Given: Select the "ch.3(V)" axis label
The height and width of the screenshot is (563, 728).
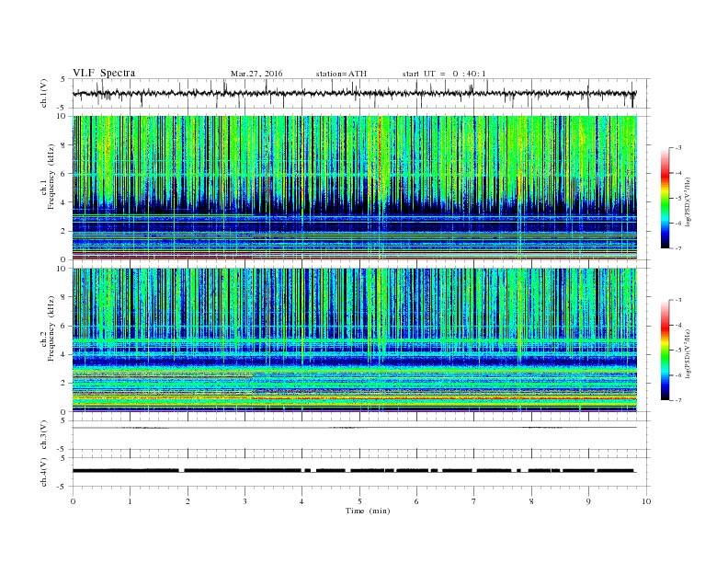Looking at the screenshot, I should (44, 435).
